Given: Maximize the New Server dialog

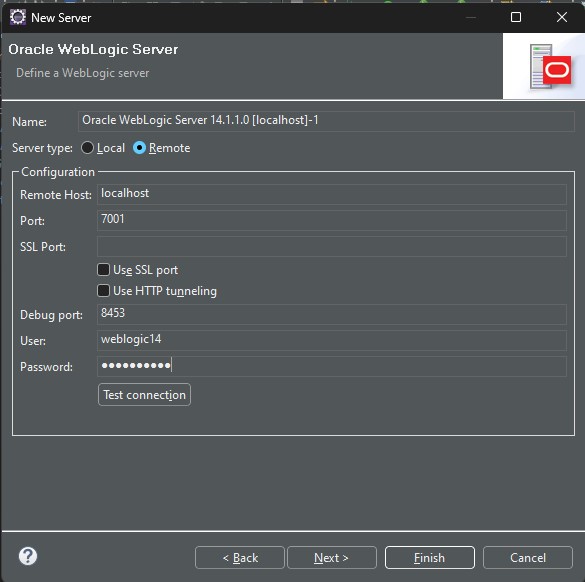Looking at the screenshot, I should [516, 17].
